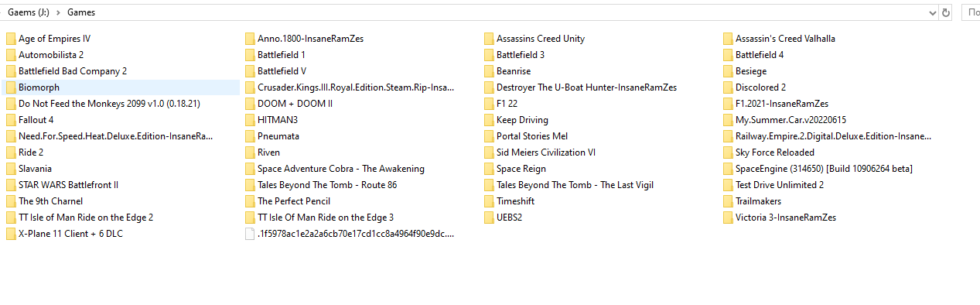Select TT Isle Of Man Ride on the Edge 3
The image size is (980, 305).
(x=326, y=218)
